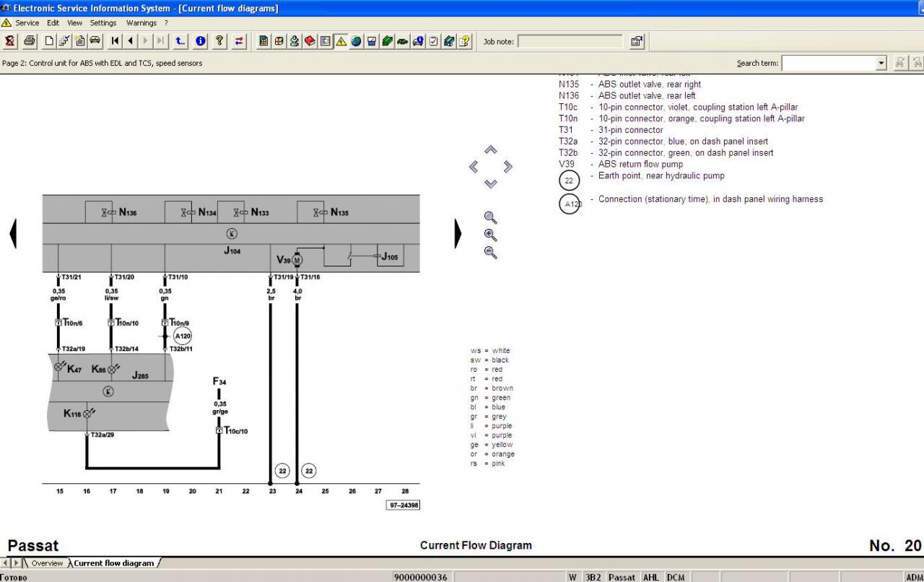924x582 pixels.
Task: Open the Service menu
Action: click(27, 22)
